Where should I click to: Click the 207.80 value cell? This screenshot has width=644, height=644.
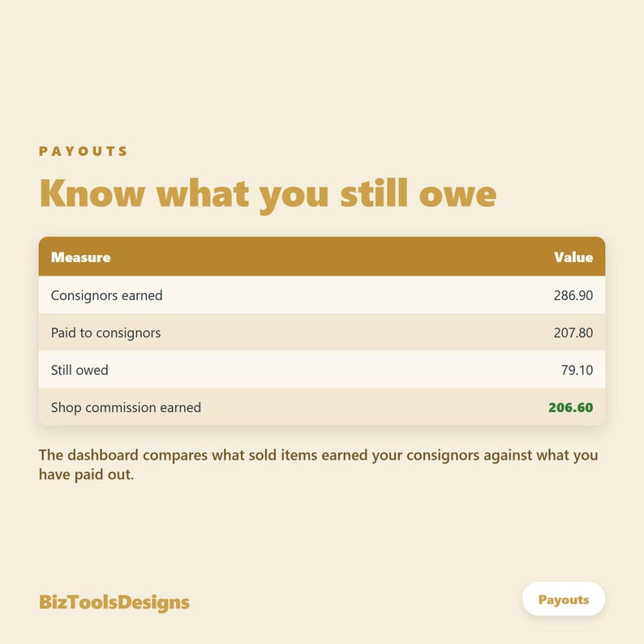(573, 333)
